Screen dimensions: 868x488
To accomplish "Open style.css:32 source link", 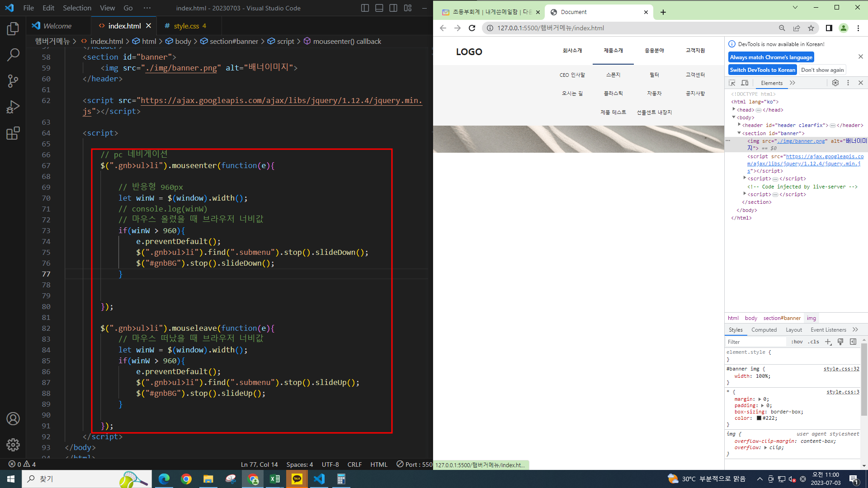I will [x=841, y=369].
